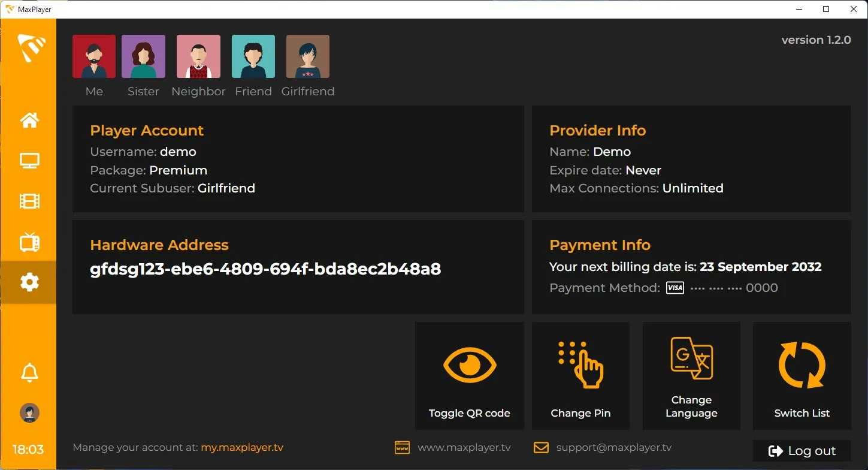This screenshot has height=470, width=868.
Task: Click the billing date 23 September 2032
Action: pos(761,267)
